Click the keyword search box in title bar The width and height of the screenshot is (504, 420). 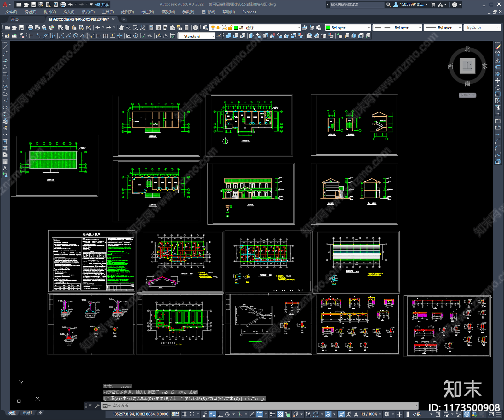click(357, 4)
